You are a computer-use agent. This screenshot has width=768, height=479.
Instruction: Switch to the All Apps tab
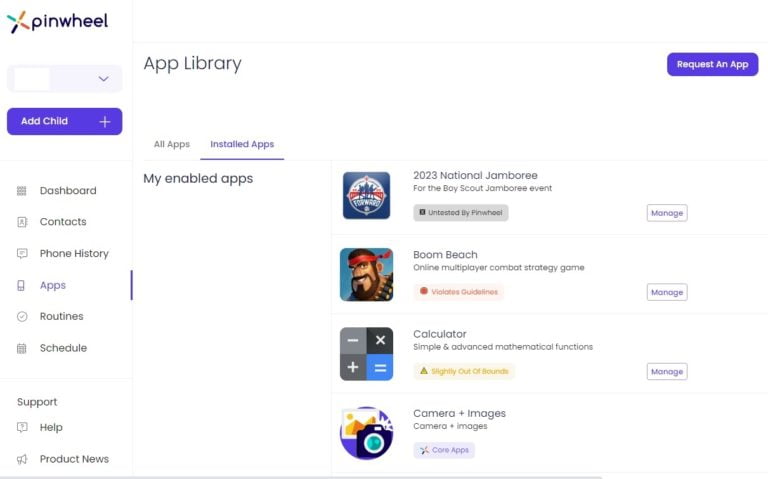(171, 144)
